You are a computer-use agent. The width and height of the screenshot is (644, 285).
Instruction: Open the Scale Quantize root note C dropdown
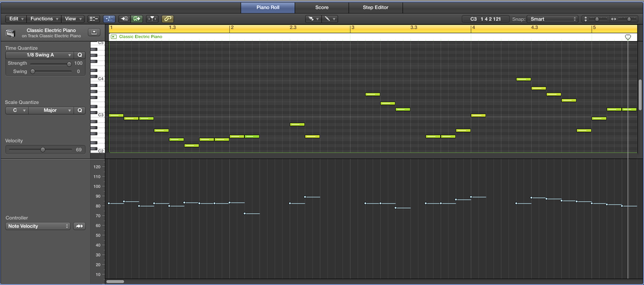[x=17, y=110]
